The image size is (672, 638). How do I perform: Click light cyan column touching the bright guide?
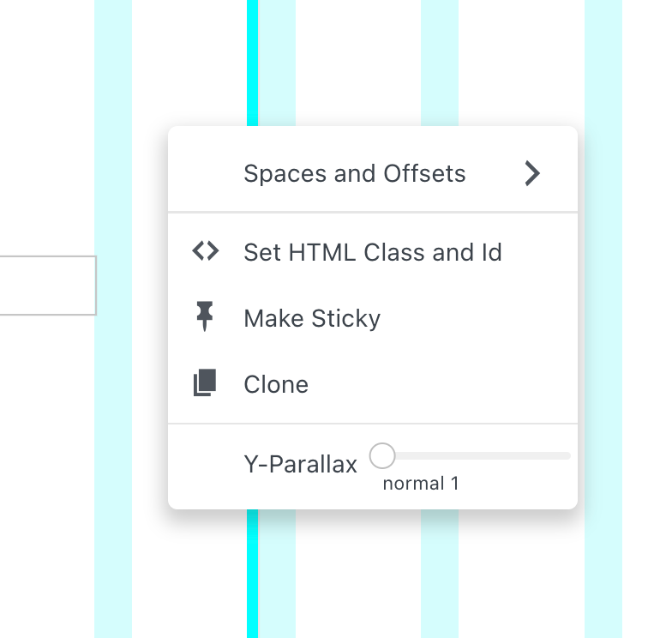pyautogui.click(x=277, y=60)
